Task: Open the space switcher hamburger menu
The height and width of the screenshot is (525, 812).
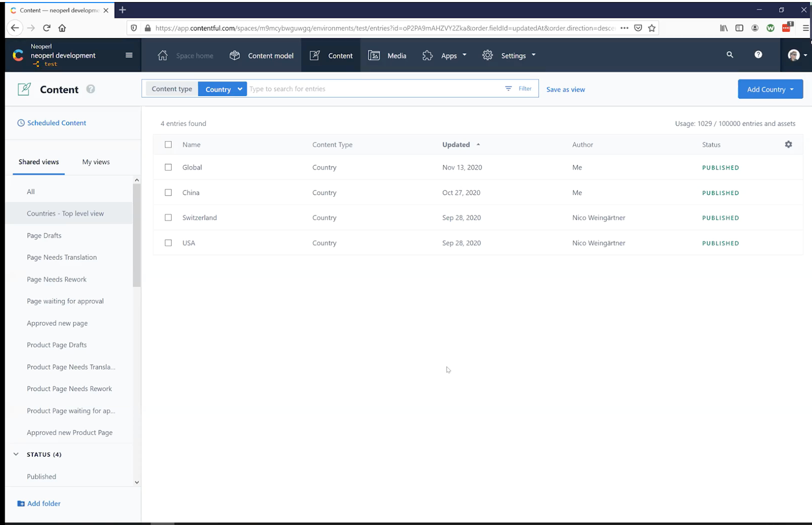Action: 129,55
